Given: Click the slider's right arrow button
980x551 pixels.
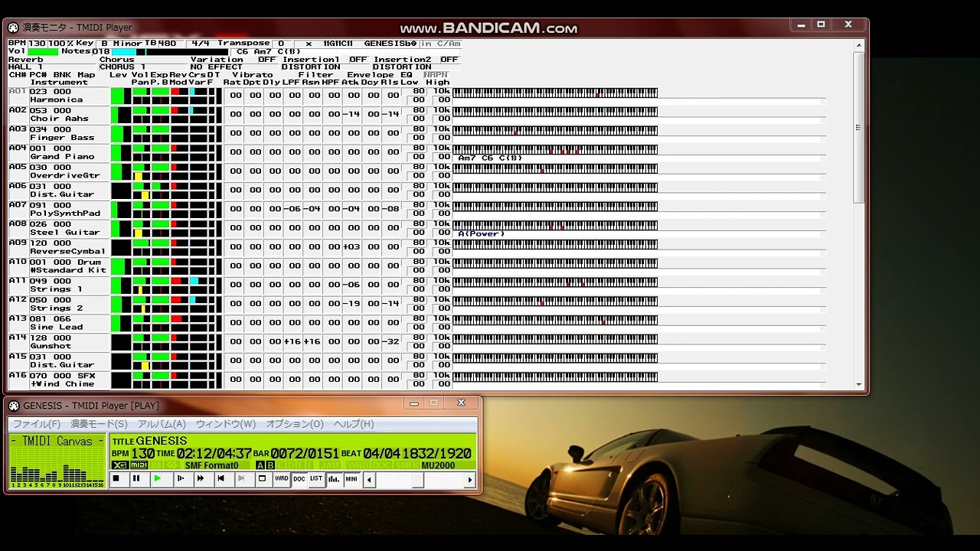Looking at the screenshot, I should (x=470, y=480).
